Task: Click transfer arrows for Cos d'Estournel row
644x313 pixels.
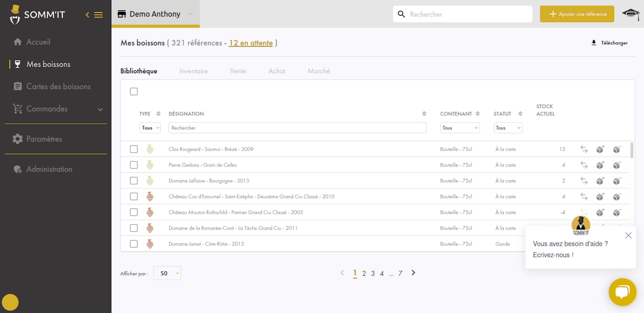Action: [584, 197]
